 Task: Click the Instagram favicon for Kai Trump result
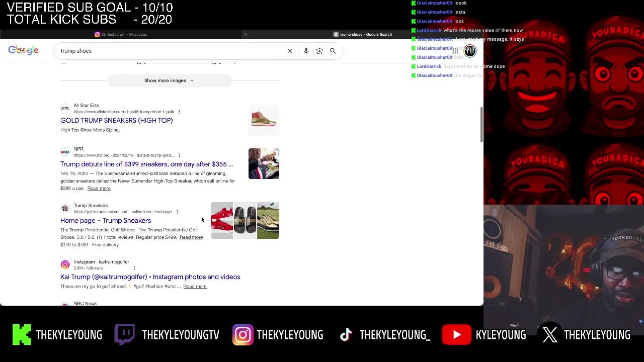(65, 264)
